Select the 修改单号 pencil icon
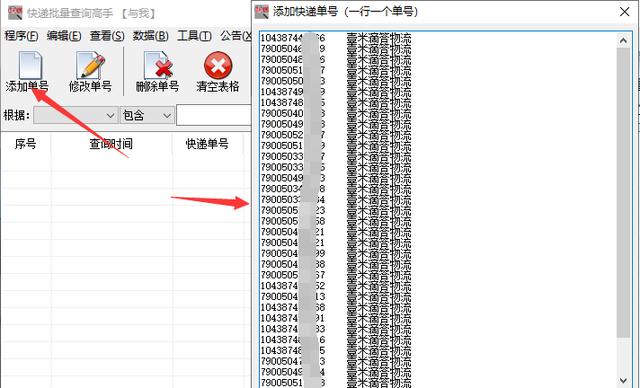Screen dimensions: 640x388 coord(90,65)
